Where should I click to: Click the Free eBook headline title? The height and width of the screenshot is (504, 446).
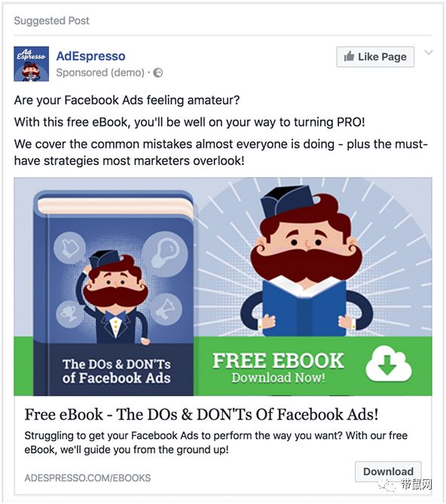[x=201, y=414]
